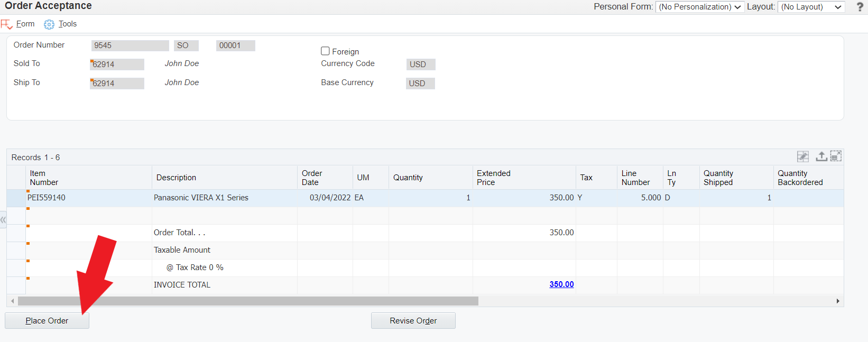Click the INVOICE TOTAL label
The height and width of the screenshot is (342, 868).
[182, 285]
